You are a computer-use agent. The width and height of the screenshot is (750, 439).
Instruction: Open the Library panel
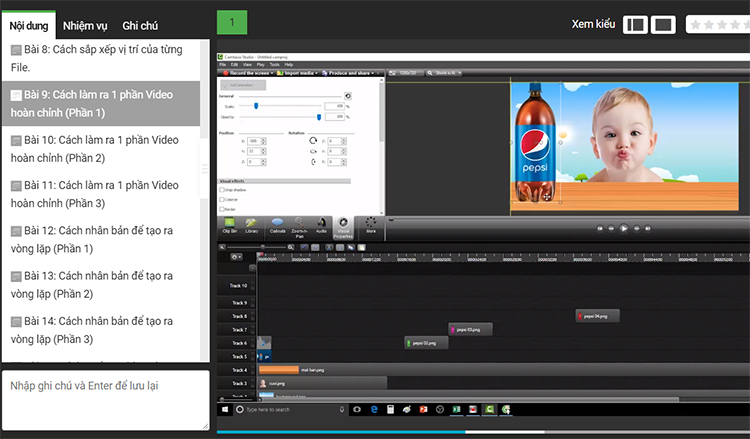tap(252, 225)
